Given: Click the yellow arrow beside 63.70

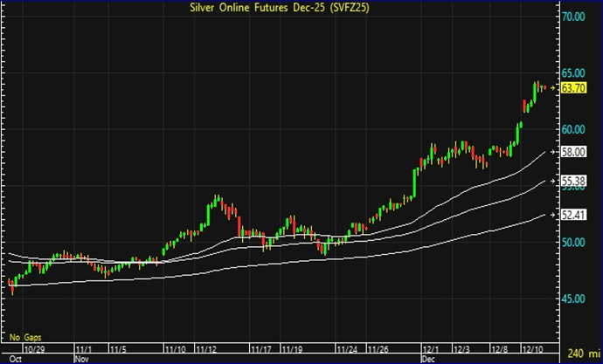Looking at the screenshot, I should point(554,88).
